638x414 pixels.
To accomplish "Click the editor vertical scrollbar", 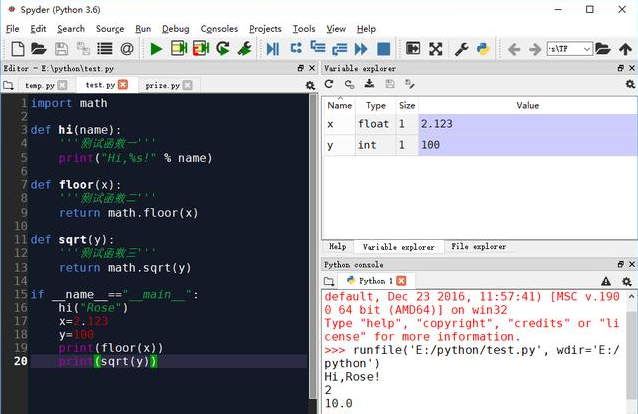I will pos(313,246).
